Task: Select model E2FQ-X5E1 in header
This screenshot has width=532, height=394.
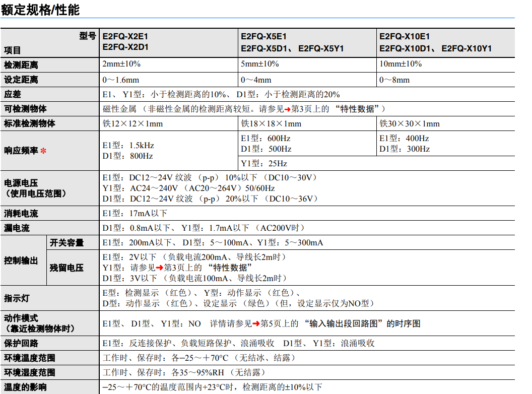Action: [263, 36]
